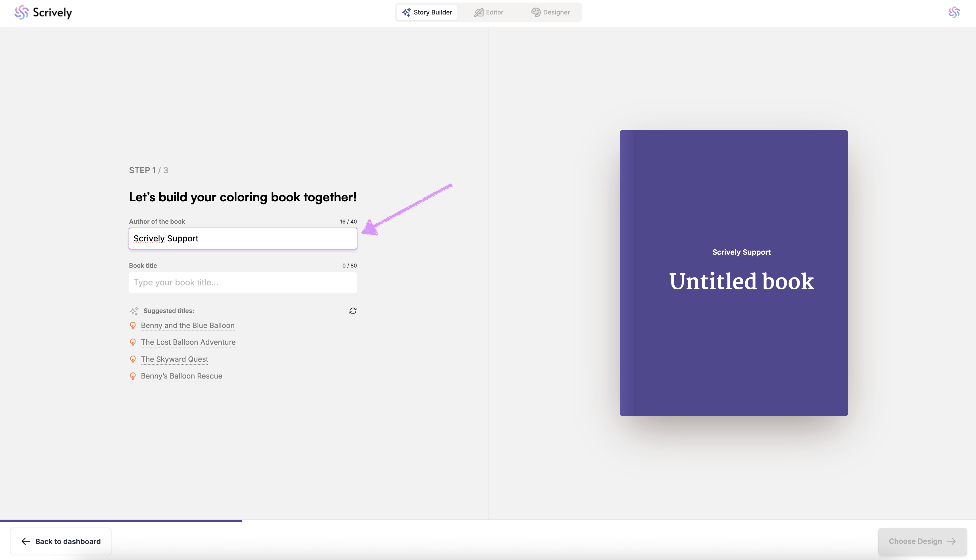The height and width of the screenshot is (560, 976).
Task: Click the sparkle icon beside Suggested titles
Action: [x=134, y=311]
